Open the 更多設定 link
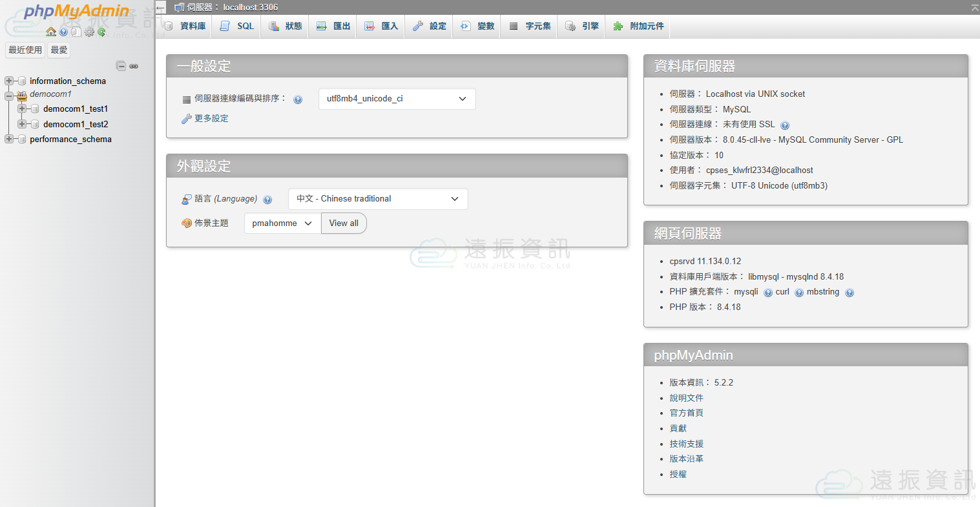This screenshot has height=507, width=980. 211,119
